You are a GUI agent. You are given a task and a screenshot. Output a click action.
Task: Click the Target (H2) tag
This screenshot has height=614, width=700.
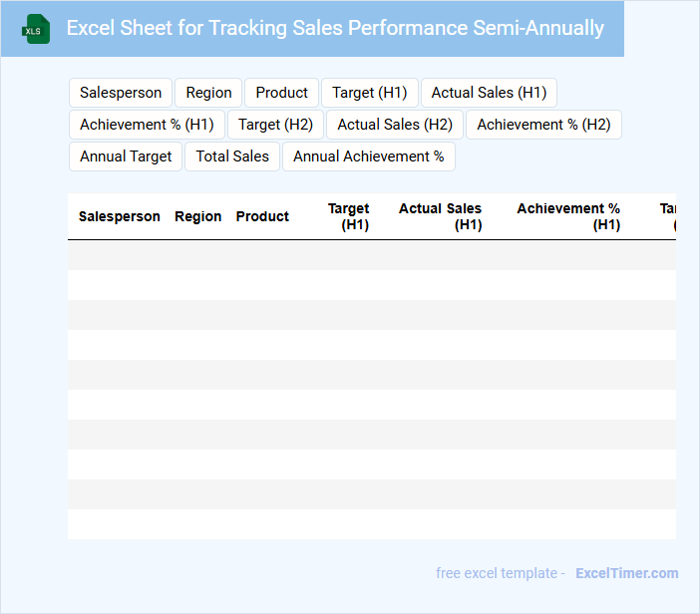[275, 125]
